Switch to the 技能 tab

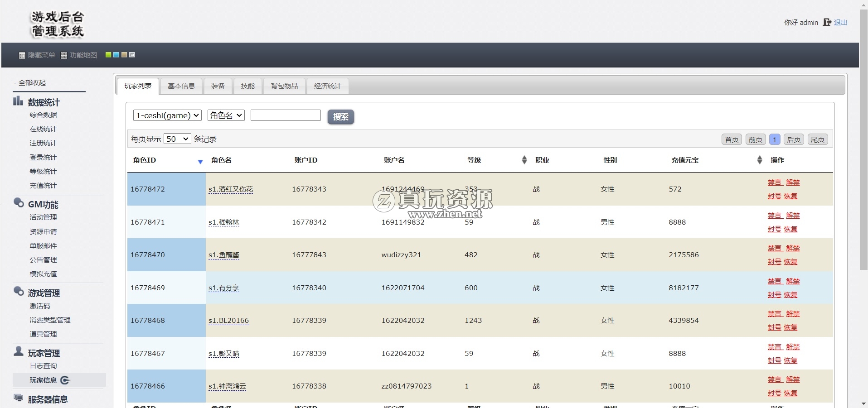(248, 86)
